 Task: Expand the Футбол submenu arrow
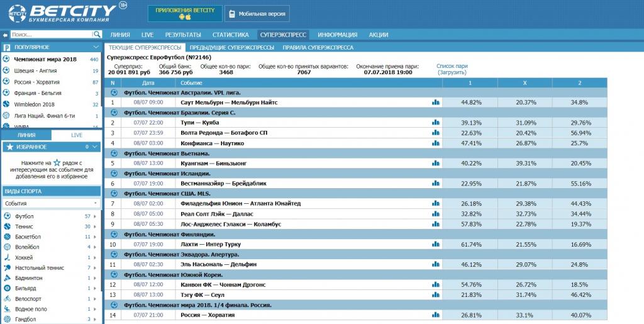tap(96, 216)
